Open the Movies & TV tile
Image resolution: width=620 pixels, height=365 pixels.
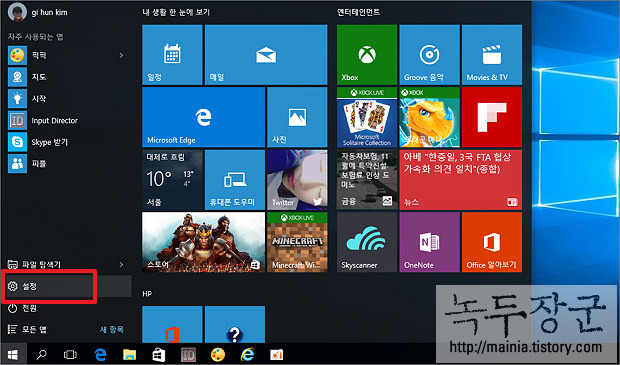click(x=492, y=55)
